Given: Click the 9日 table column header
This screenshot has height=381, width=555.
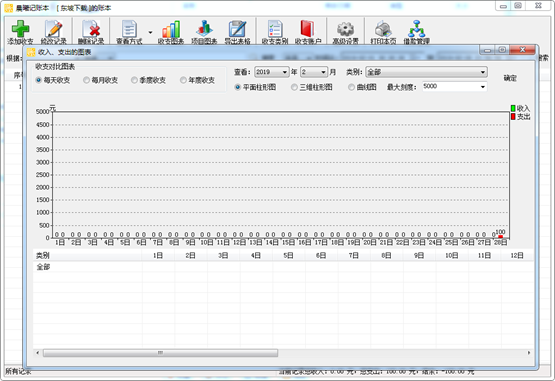Looking at the screenshot, I should (419, 255).
